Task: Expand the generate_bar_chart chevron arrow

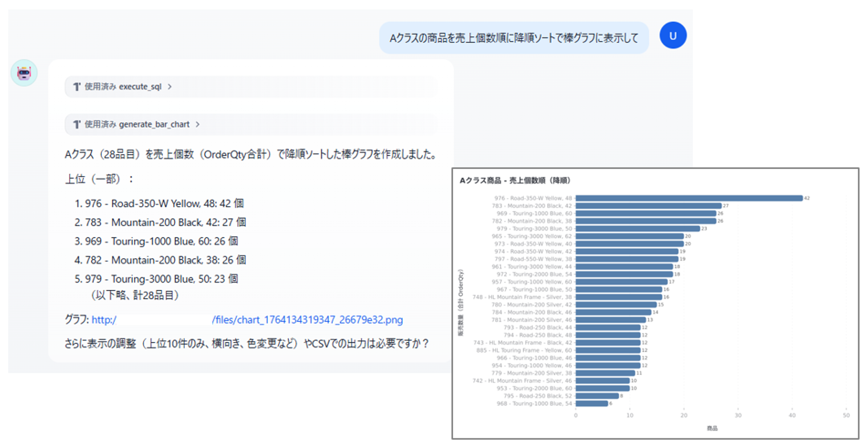Action: click(x=197, y=124)
